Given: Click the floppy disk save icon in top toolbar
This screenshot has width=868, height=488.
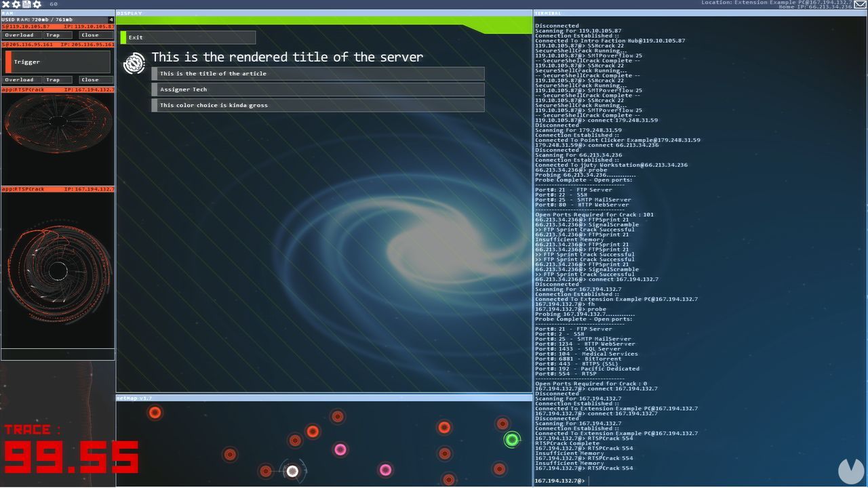Looking at the screenshot, I should (x=26, y=4).
